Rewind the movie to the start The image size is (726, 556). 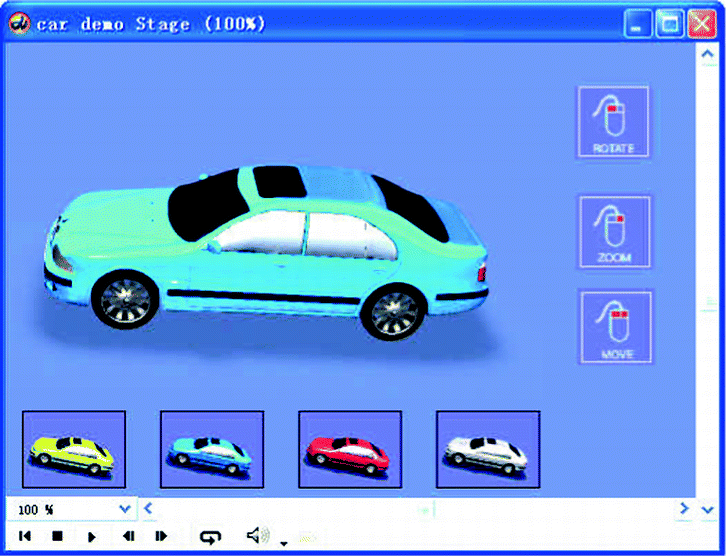click(25, 536)
